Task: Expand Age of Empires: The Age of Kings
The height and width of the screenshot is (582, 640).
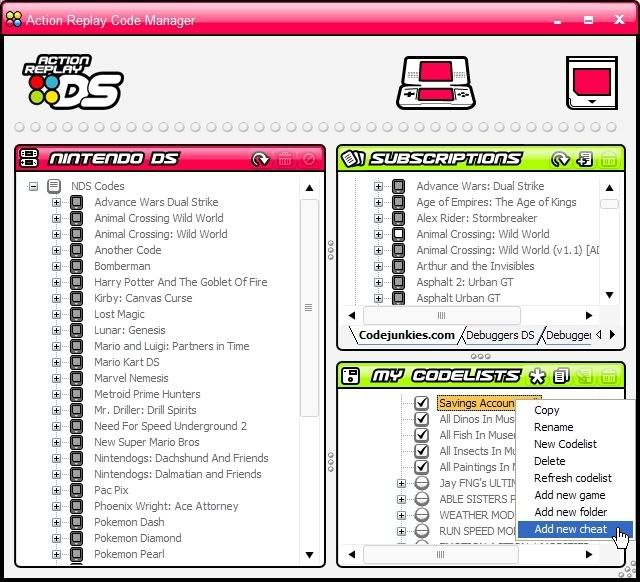Action: pyautogui.click(x=378, y=202)
